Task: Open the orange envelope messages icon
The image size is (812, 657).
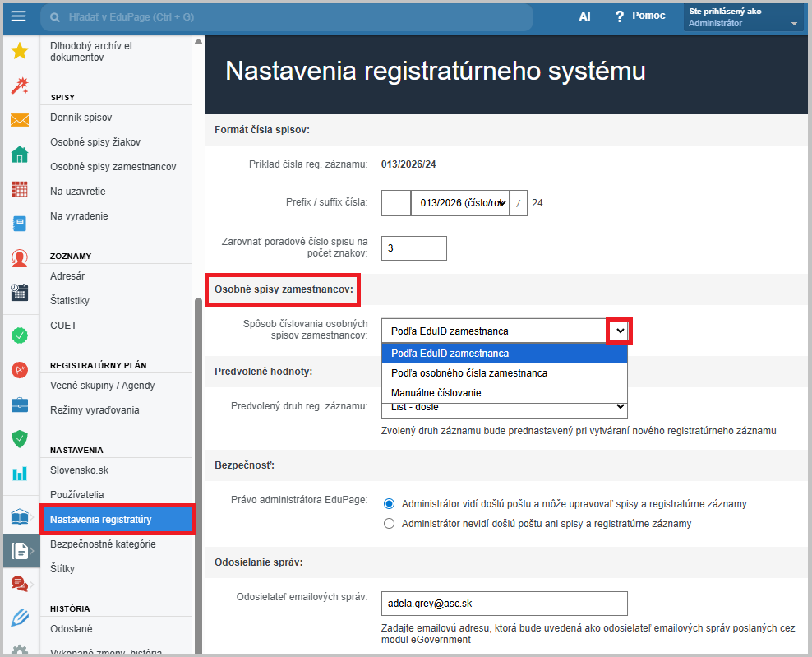Action: coord(20,121)
